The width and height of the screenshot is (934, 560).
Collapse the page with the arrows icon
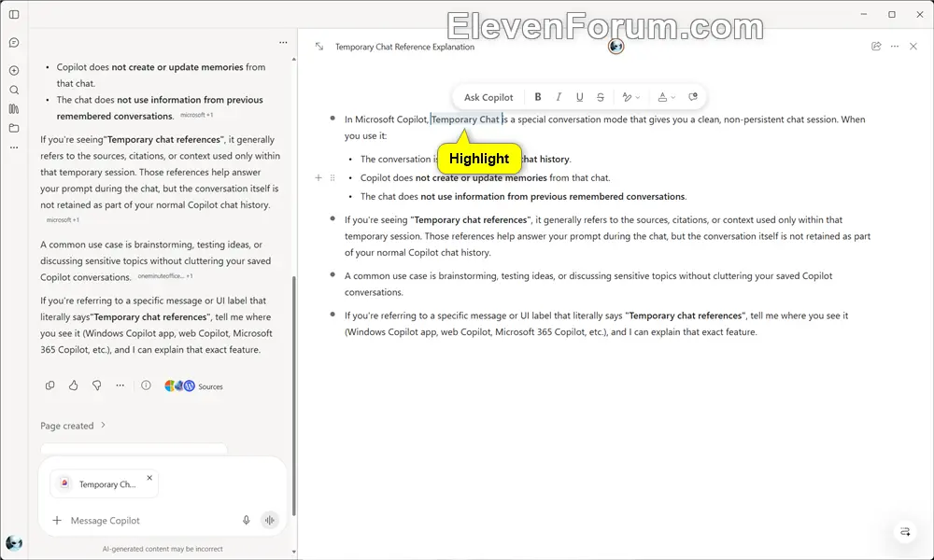pos(319,47)
